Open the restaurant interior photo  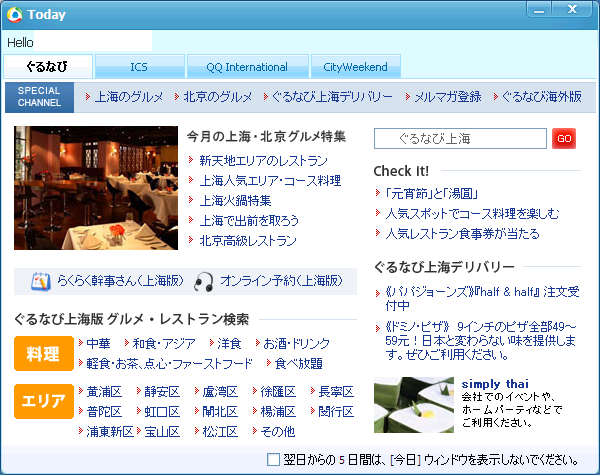[x=96, y=188]
